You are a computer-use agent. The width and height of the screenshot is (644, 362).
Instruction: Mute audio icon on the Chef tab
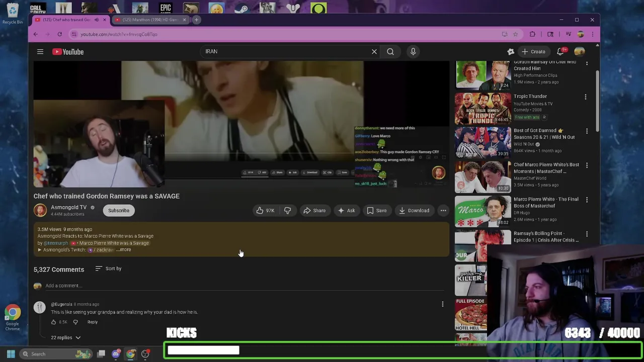click(x=97, y=20)
